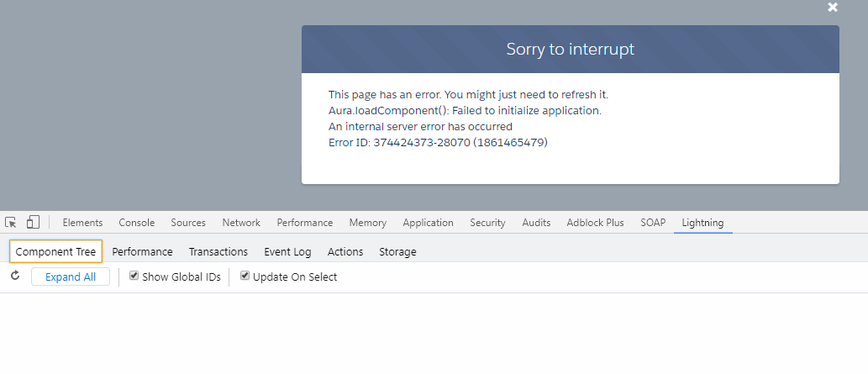The height and width of the screenshot is (374, 868).
Task: View the Security tab
Action: pyautogui.click(x=487, y=223)
